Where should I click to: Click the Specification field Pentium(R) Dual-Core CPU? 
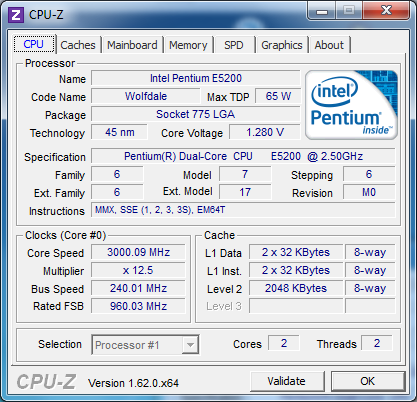click(243, 156)
